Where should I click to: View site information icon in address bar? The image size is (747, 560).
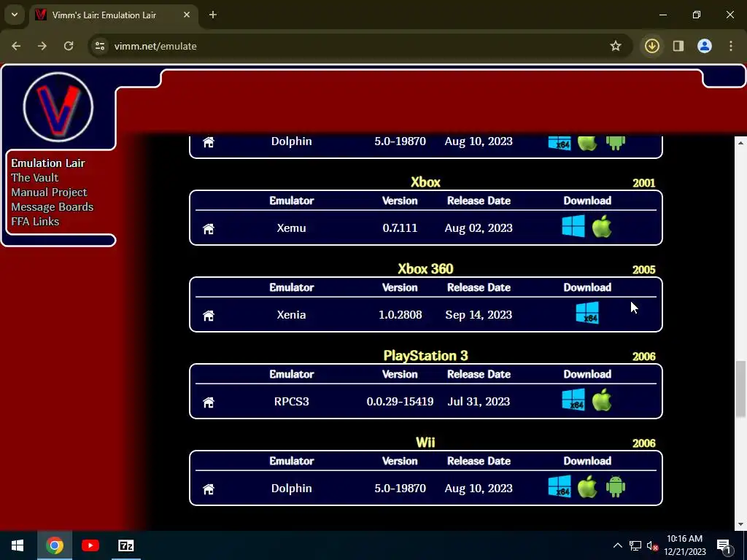pyautogui.click(x=99, y=46)
